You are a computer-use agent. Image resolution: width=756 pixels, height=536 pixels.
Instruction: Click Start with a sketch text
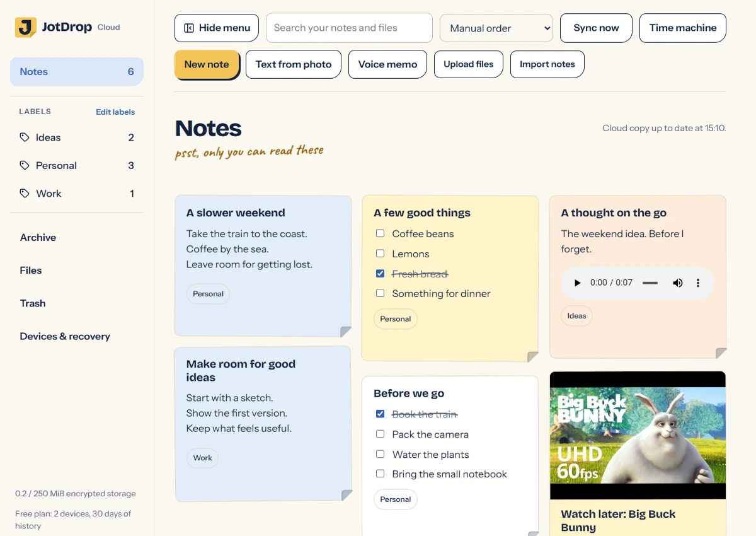(x=229, y=398)
